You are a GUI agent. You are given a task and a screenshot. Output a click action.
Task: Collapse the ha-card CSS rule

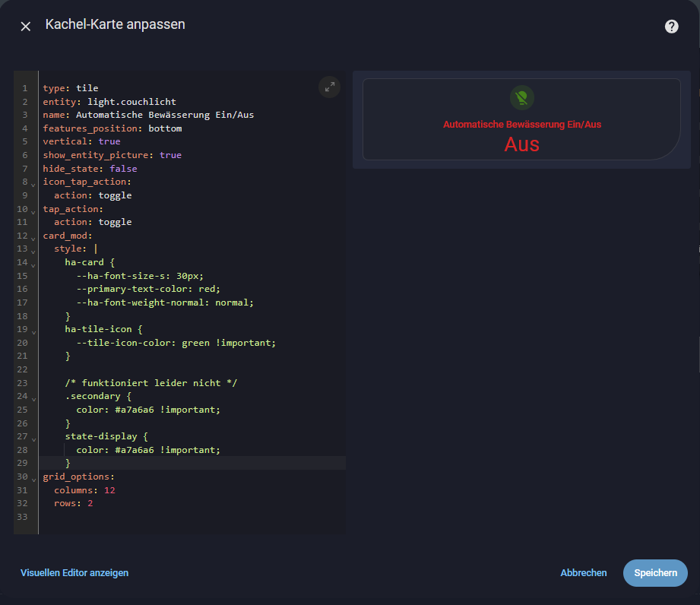click(33, 264)
